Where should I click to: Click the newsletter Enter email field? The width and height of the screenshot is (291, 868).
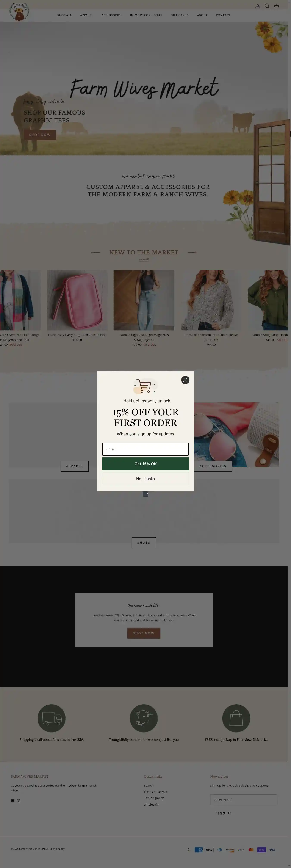click(x=244, y=800)
